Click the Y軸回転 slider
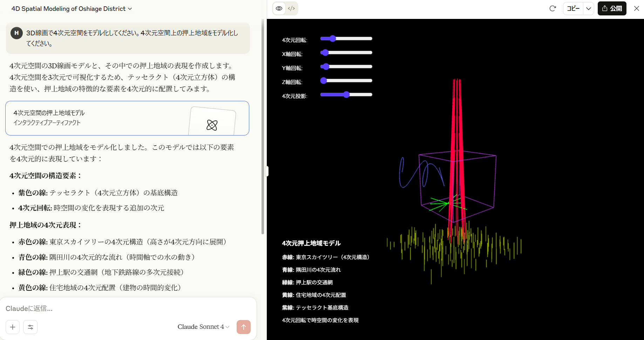644x340 pixels. (346, 67)
